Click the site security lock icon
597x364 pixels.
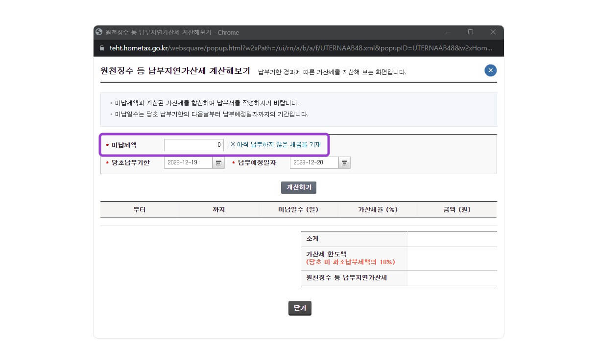coord(102,48)
